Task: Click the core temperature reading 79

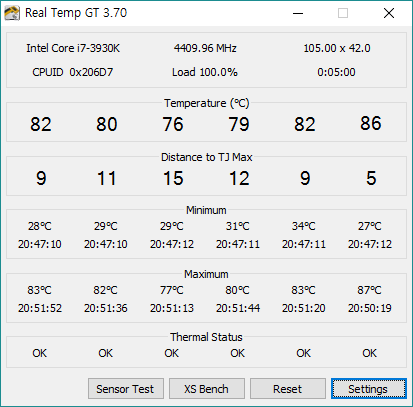Action: coord(239,124)
